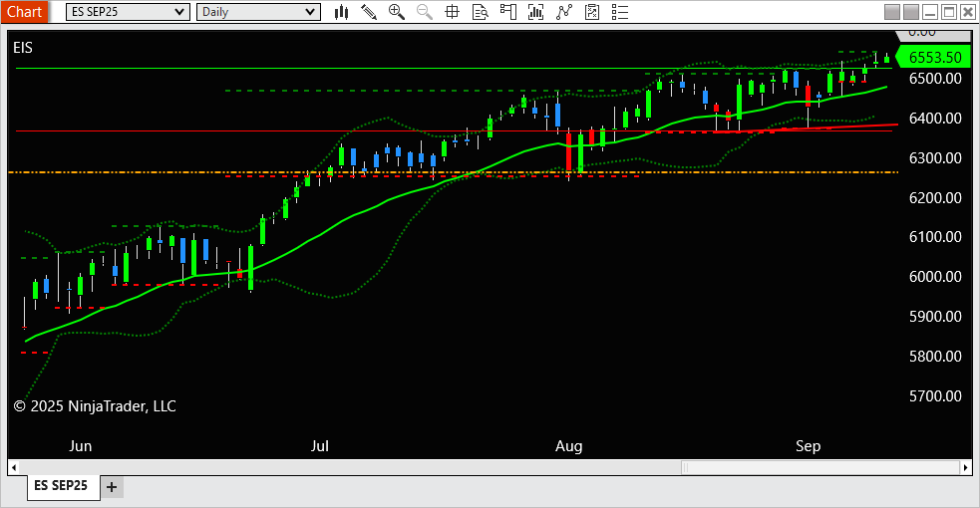This screenshot has height=508, width=980.
Task: Open the chart properties list icon
Action: [x=620, y=12]
